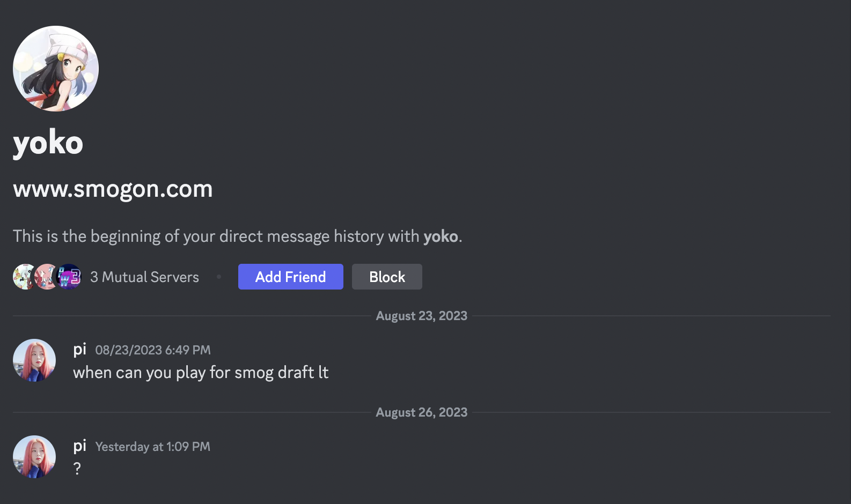Open the 3 Mutual Servers list
Screen dimensions: 851x504
(144, 277)
